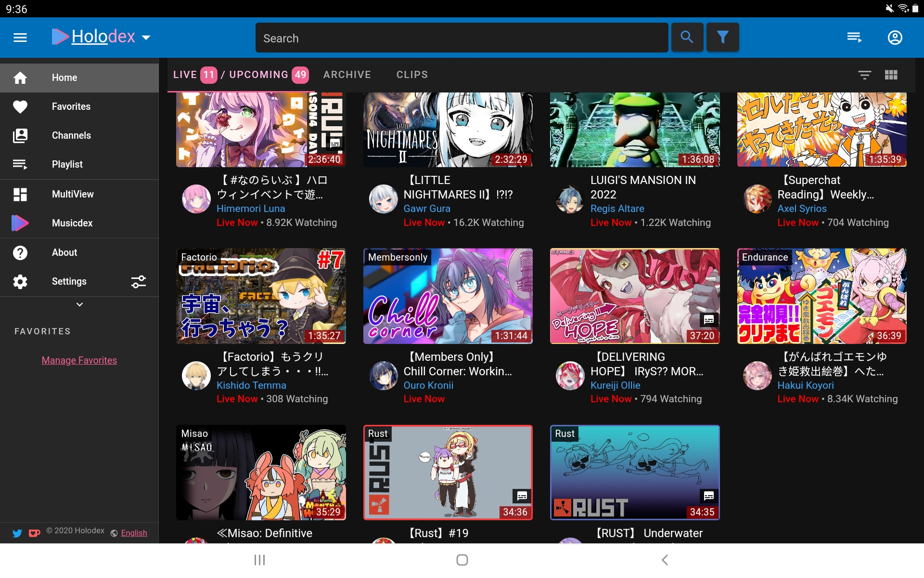
Task: Switch to the Clips tab
Action: (x=412, y=75)
